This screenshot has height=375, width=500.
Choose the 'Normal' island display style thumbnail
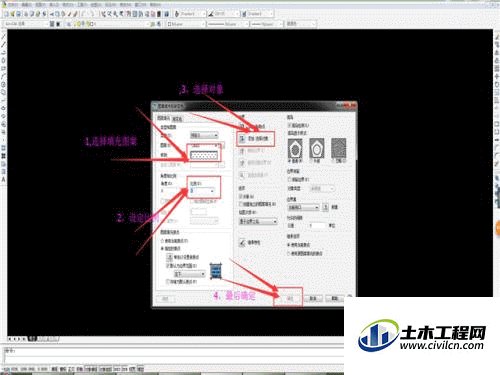[295, 148]
